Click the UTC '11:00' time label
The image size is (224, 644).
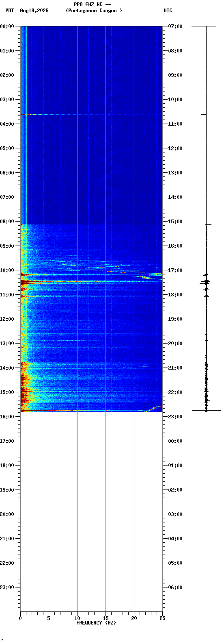pos(175,124)
